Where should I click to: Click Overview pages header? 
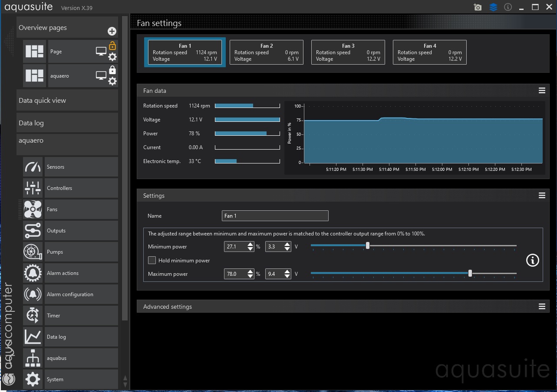(67, 27)
